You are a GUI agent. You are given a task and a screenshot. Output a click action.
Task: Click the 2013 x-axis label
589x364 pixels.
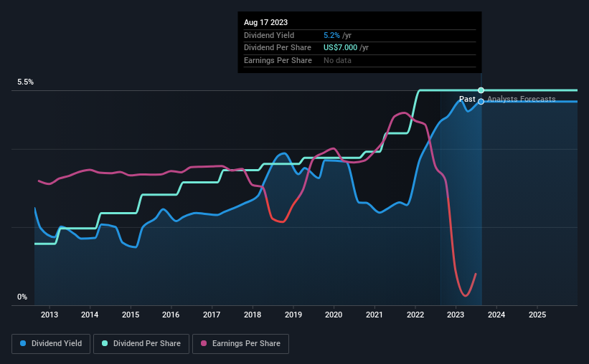(50, 315)
